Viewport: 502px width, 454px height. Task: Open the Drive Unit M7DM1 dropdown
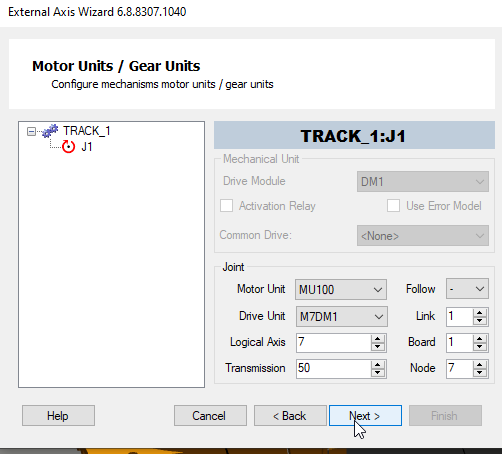(341, 316)
